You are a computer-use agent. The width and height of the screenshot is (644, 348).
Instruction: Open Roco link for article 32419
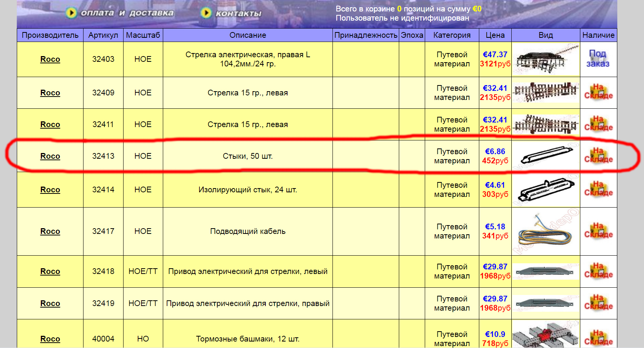tap(50, 303)
